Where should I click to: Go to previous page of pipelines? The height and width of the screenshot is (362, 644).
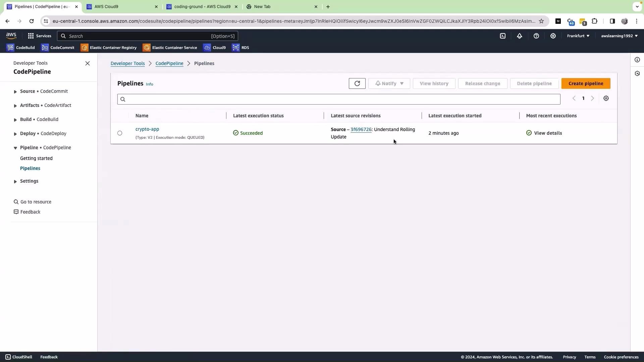coord(574,99)
